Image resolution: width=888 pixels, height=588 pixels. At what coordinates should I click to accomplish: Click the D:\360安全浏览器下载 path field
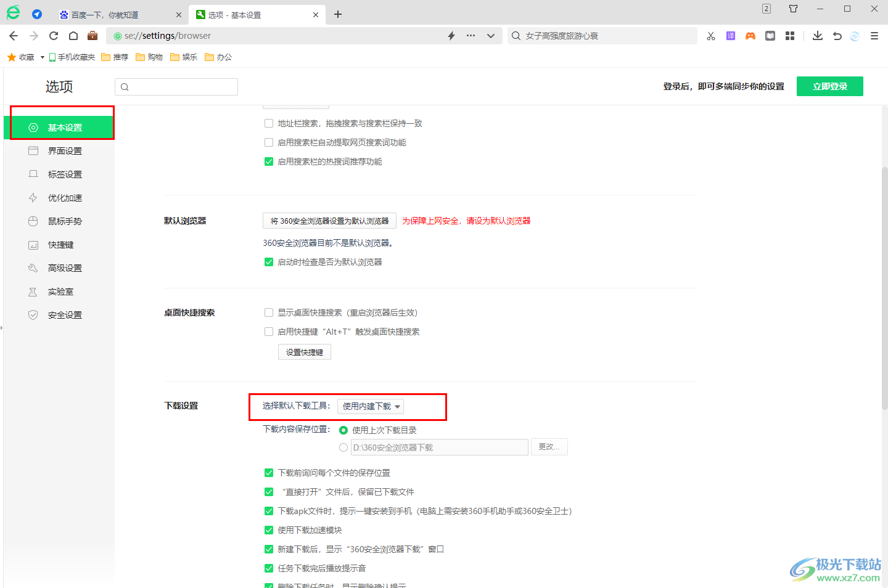tap(440, 447)
